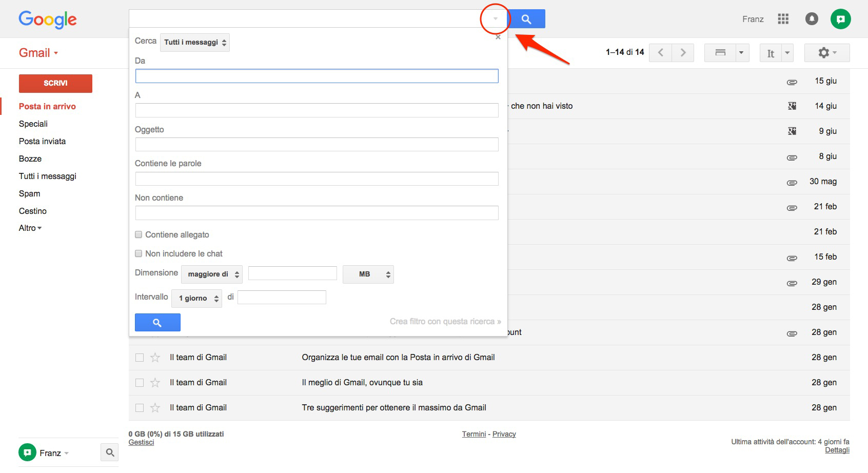Star the 'Organizza le tue email' message
868x473 pixels.
point(155,357)
